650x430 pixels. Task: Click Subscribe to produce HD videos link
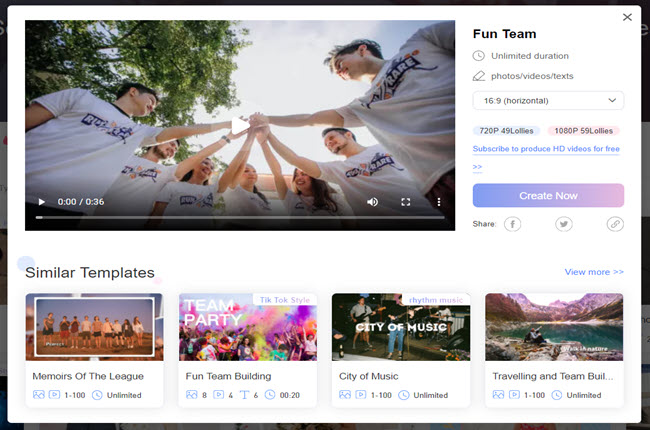(x=545, y=149)
